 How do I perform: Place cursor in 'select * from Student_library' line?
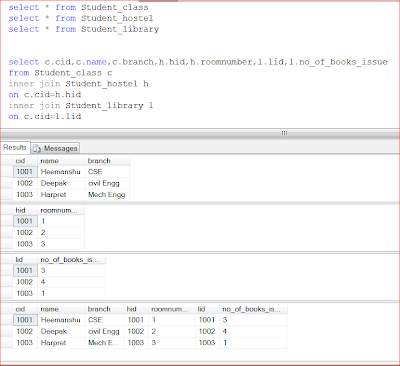[x=84, y=29]
